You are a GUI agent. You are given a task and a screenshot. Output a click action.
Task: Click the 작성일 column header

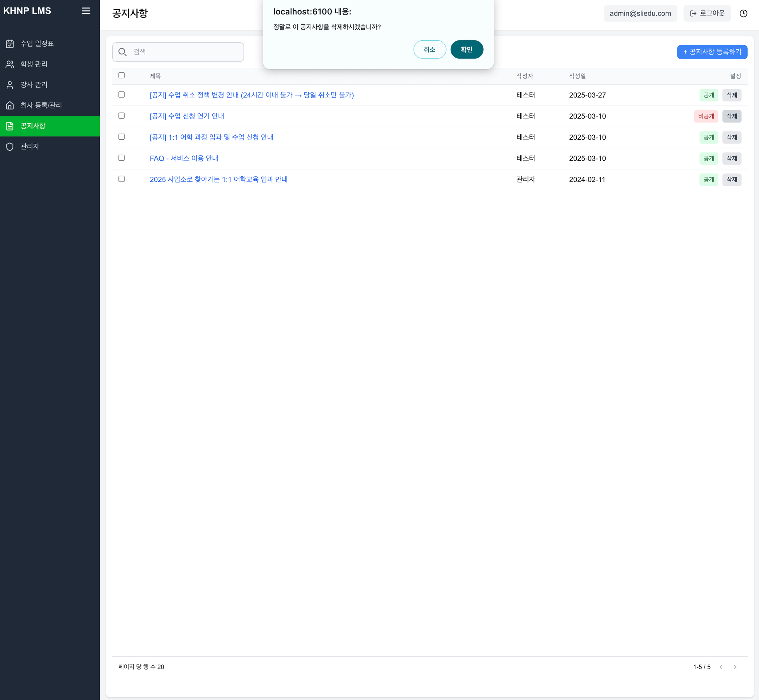pos(577,76)
